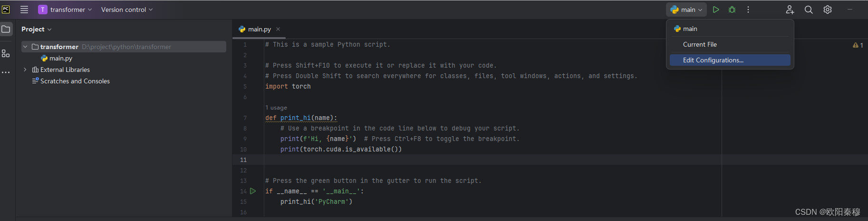Select main configuration in popup list
Viewport: 868px width, 221px height.
730,29
